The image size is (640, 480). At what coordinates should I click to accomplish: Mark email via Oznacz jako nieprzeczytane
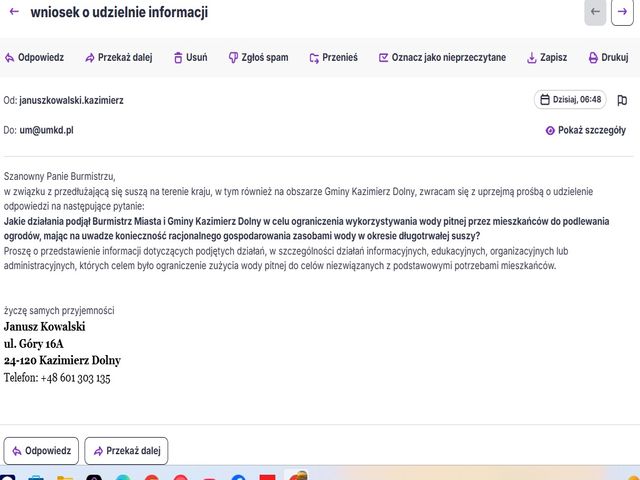[442, 58]
